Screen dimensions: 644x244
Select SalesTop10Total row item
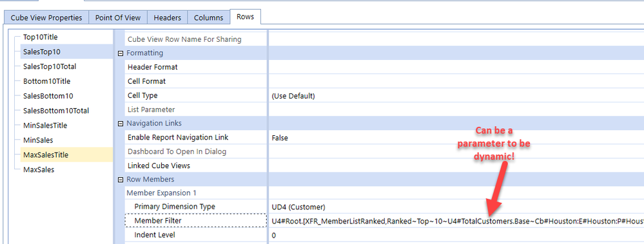(x=49, y=66)
